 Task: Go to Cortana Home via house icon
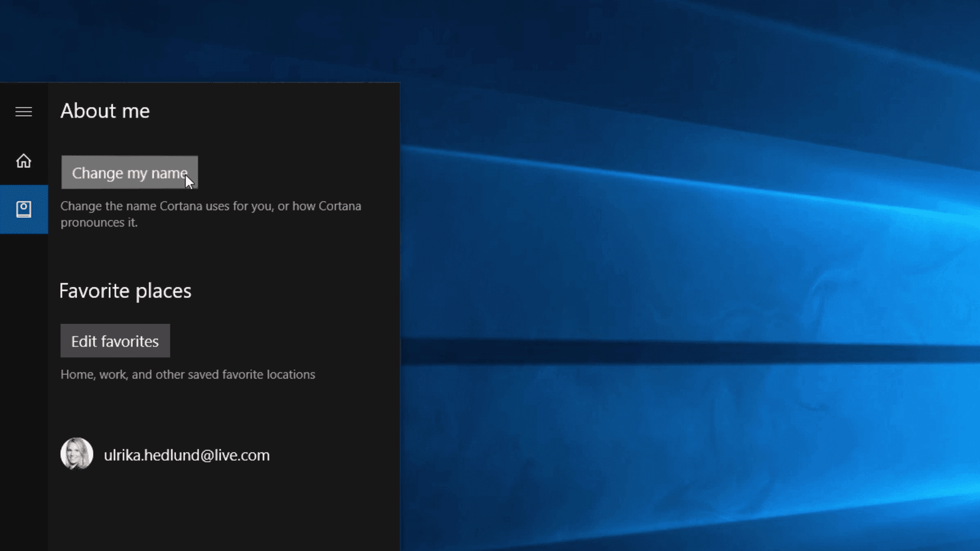pyautogui.click(x=23, y=161)
